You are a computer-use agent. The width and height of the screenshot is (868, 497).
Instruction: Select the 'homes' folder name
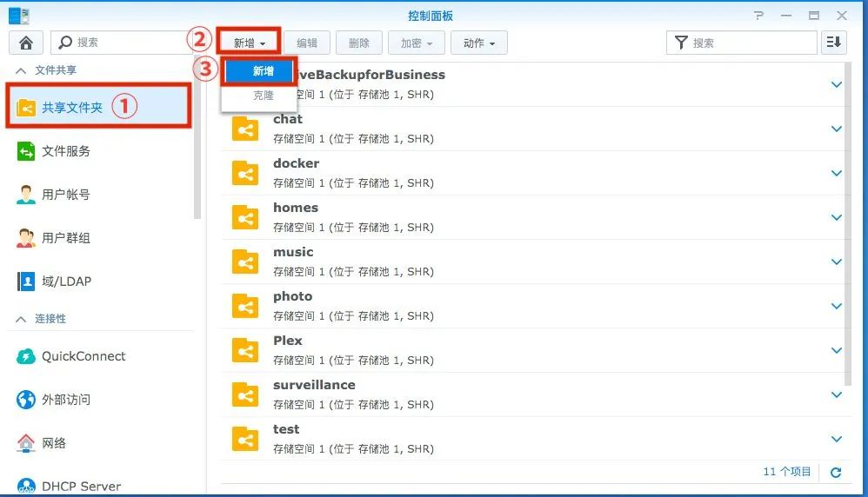(x=296, y=208)
